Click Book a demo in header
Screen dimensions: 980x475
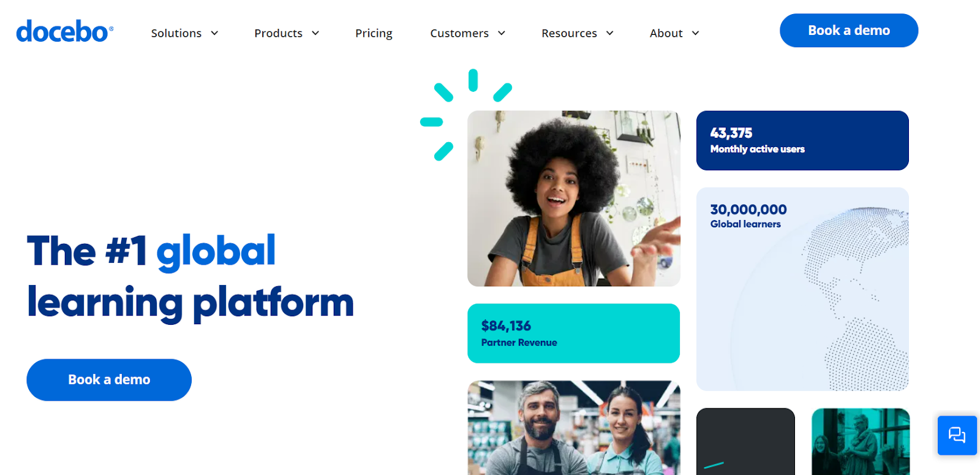(x=849, y=31)
